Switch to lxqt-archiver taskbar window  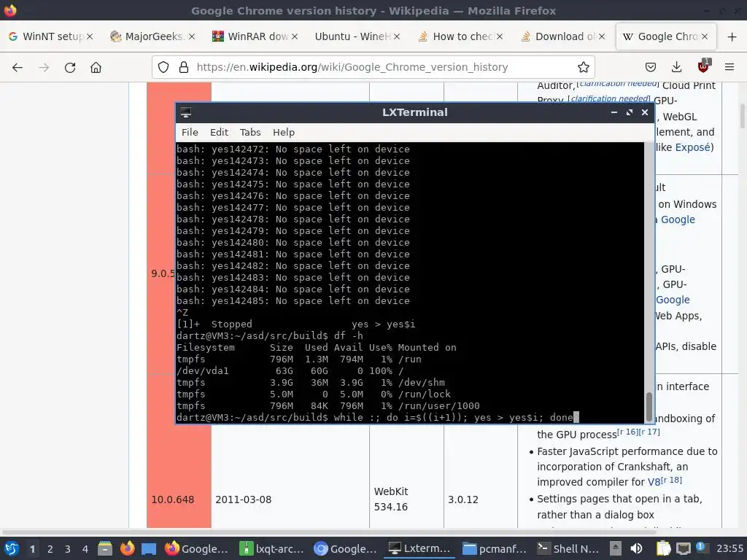[x=271, y=548]
